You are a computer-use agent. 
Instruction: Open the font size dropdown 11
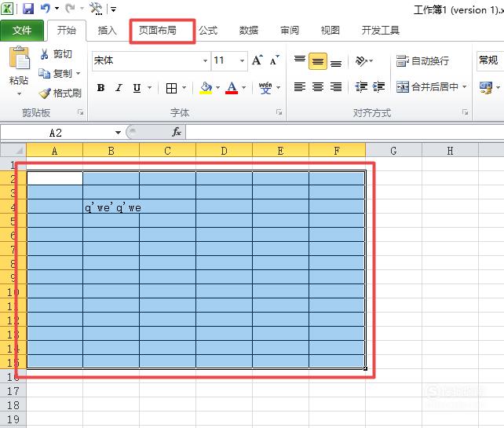[242, 60]
